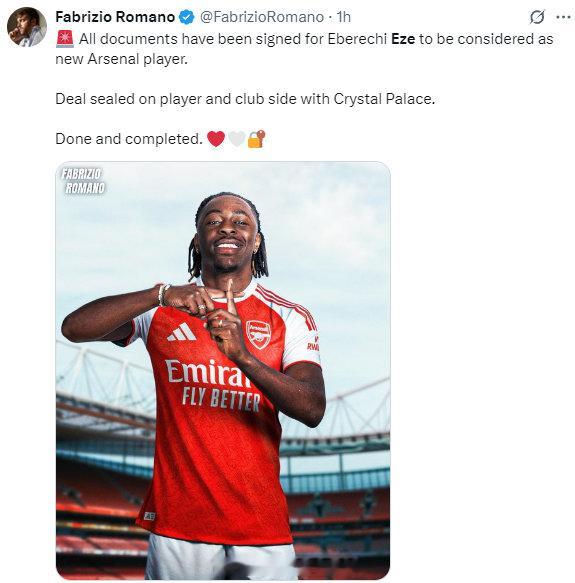Screen dimensions: 575x583
Task: Click the "new Arsenal player." text line
Action: tap(122, 59)
